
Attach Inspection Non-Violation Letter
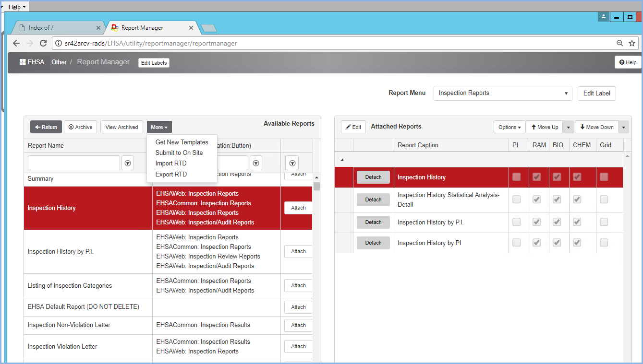click(298, 325)
